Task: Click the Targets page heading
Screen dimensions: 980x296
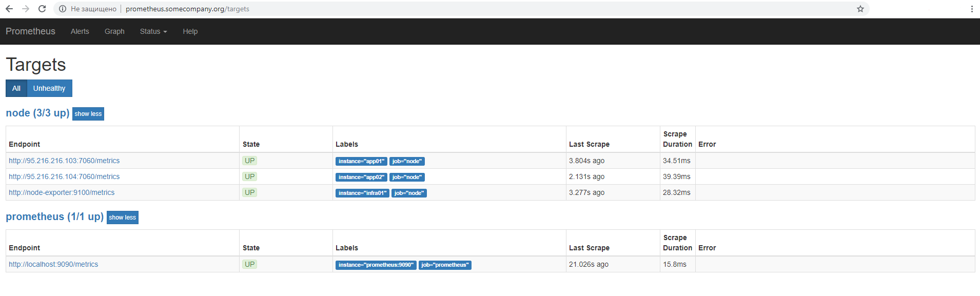Action: tap(36, 65)
